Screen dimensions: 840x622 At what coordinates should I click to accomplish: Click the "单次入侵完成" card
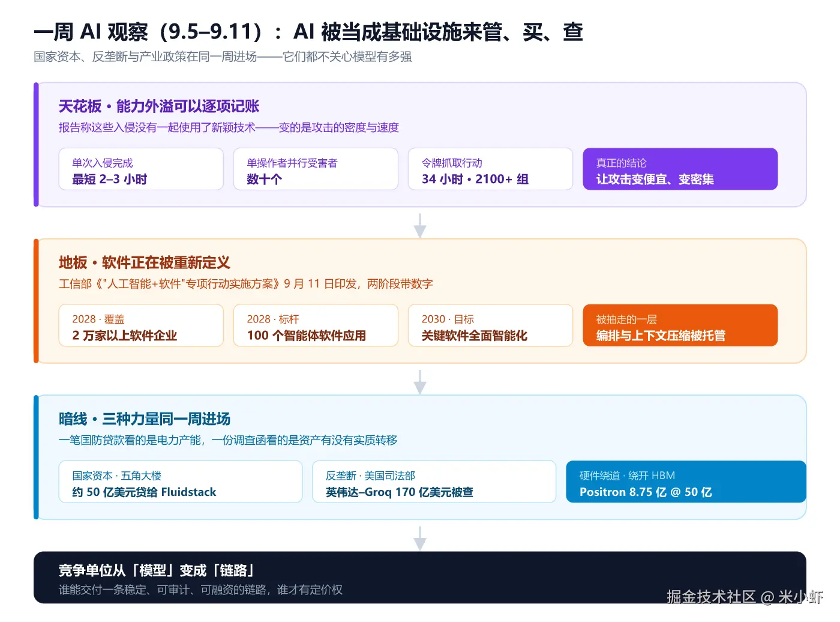(x=141, y=169)
